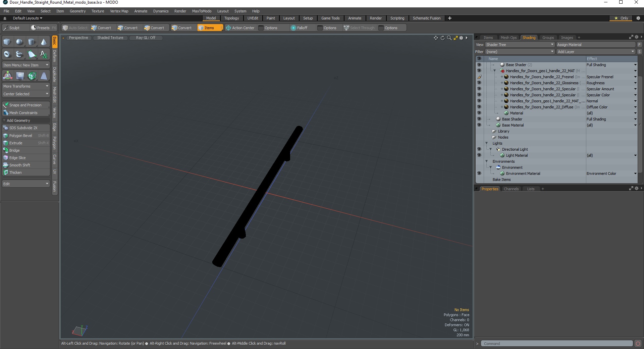Viewport: 644px width, 349px height.
Task: Select the Torus primitive tool
Action: pyautogui.click(x=7, y=54)
